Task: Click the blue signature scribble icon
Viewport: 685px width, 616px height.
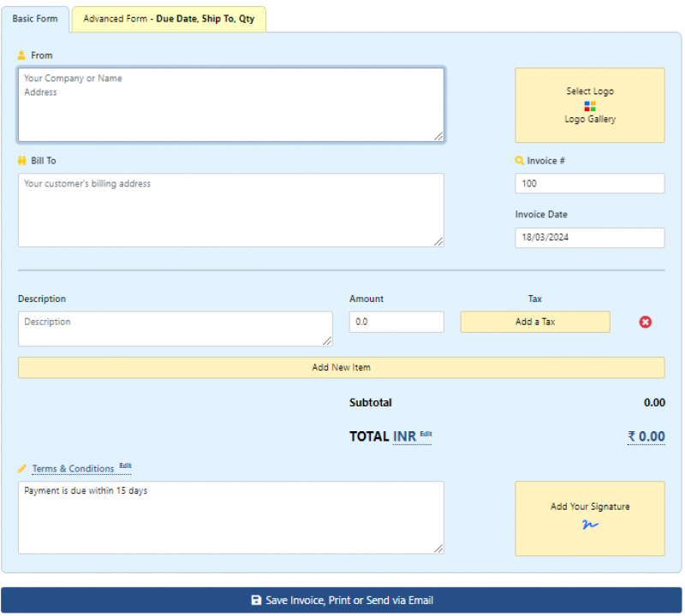Action: [590, 524]
